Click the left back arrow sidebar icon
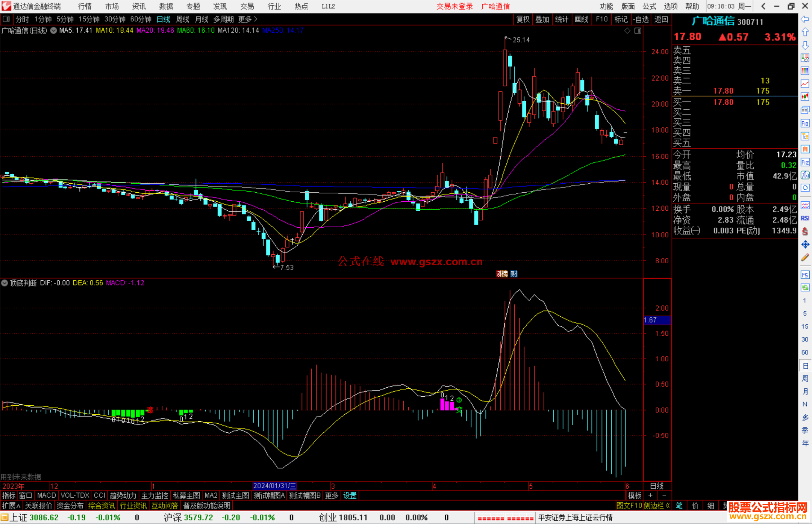The width and height of the screenshot is (812, 524). [x=805, y=19]
